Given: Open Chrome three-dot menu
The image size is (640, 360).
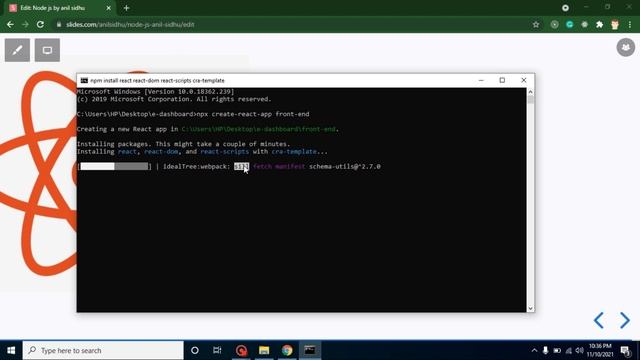Looking at the screenshot, I should click(630, 24).
